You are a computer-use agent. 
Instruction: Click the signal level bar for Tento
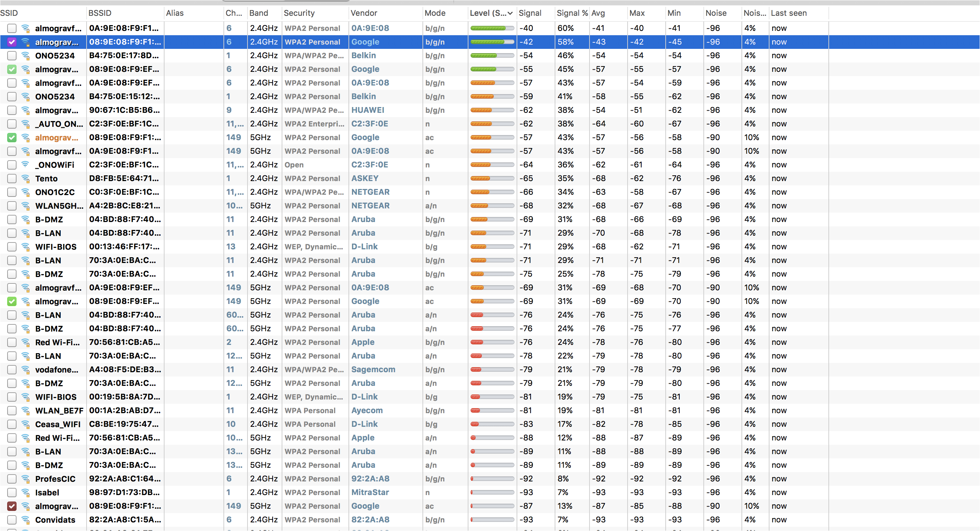[492, 179]
